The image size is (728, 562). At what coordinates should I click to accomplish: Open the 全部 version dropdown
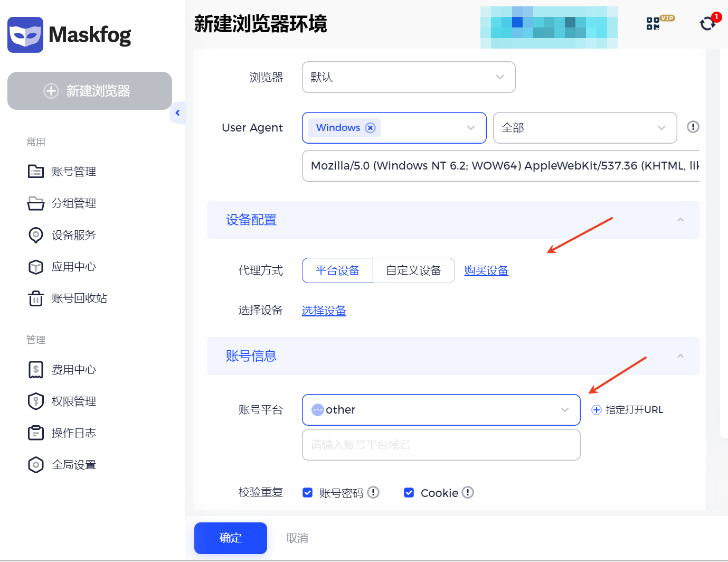pyautogui.click(x=585, y=128)
